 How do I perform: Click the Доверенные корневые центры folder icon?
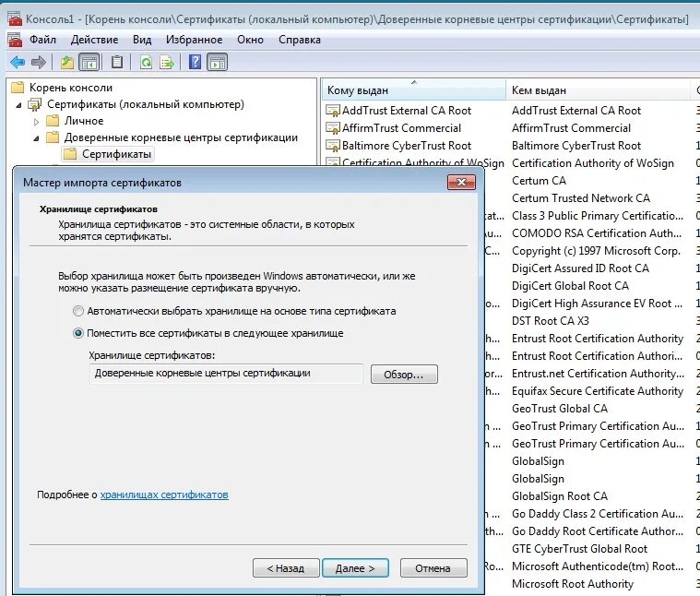[53, 137]
